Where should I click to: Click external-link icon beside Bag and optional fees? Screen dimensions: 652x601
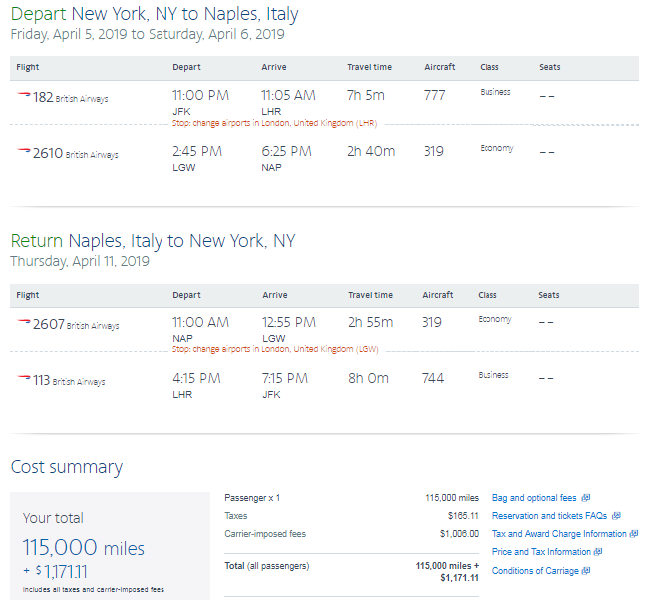click(586, 498)
